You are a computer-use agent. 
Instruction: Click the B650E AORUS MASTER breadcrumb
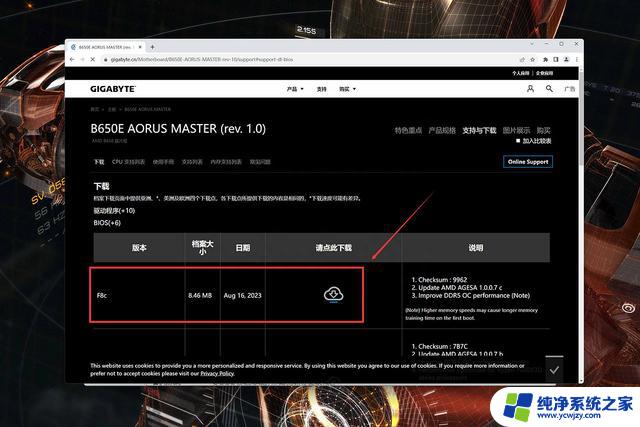147,109
